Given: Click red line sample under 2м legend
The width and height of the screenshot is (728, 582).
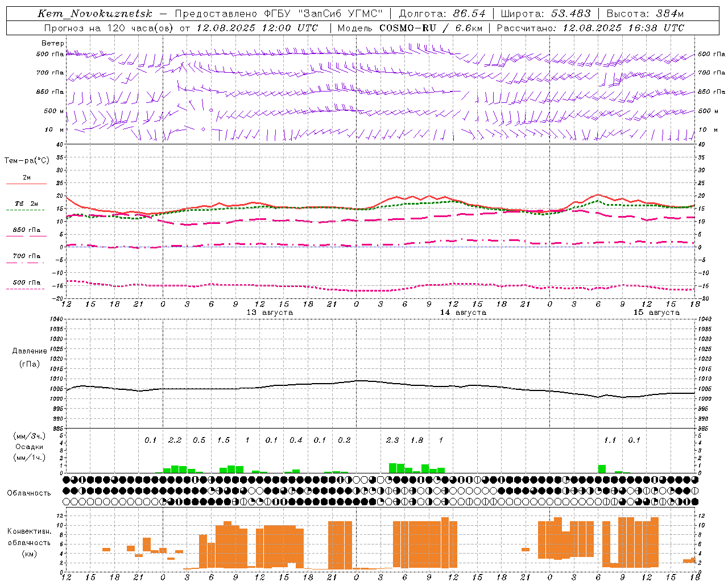Looking at the screenshot, I should click(26, 184).
